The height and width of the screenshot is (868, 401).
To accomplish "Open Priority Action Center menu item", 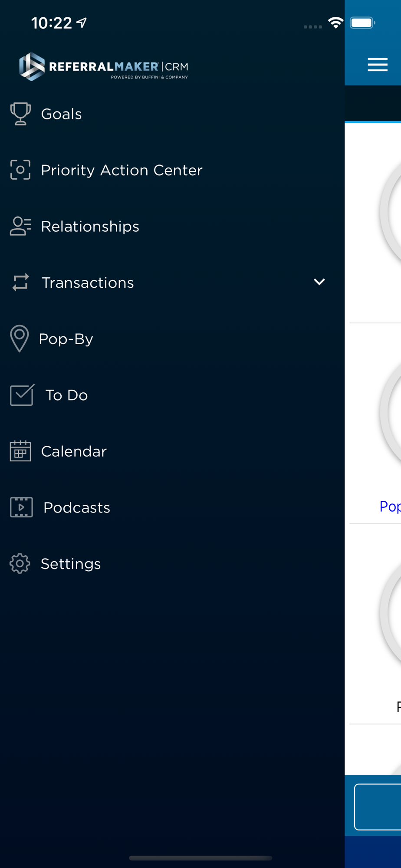I will pyautogui.click(x=122, y=170).
